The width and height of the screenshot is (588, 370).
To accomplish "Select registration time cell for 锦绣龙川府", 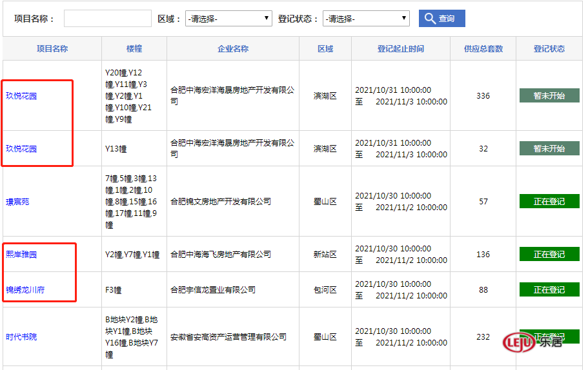I will pos(401,290).
